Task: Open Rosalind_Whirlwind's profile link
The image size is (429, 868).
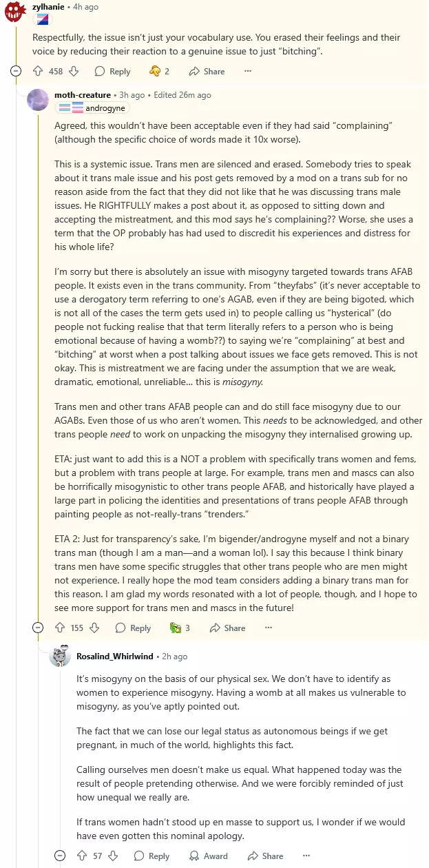Action: pos(114,657)
